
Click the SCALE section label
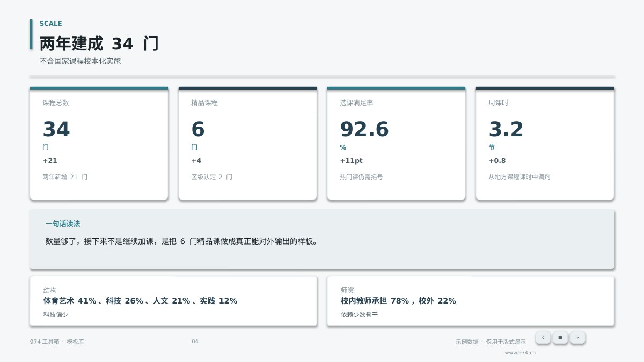51,24
